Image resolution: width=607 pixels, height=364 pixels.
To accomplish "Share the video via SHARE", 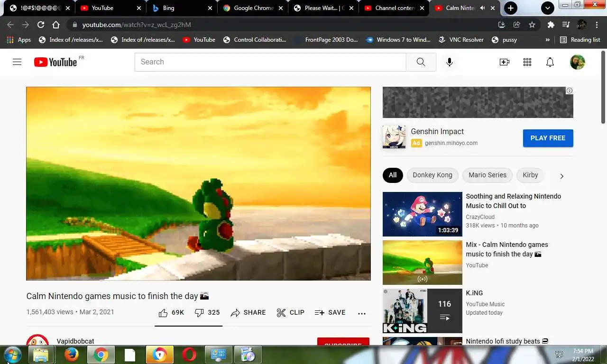I will pyautogui.click(x=248, y=312).
